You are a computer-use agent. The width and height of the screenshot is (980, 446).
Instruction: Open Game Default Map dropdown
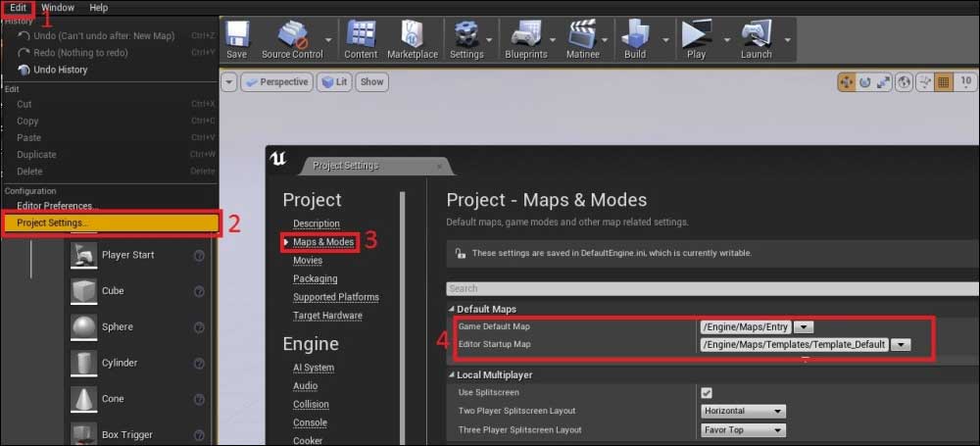tap(804, 326)
